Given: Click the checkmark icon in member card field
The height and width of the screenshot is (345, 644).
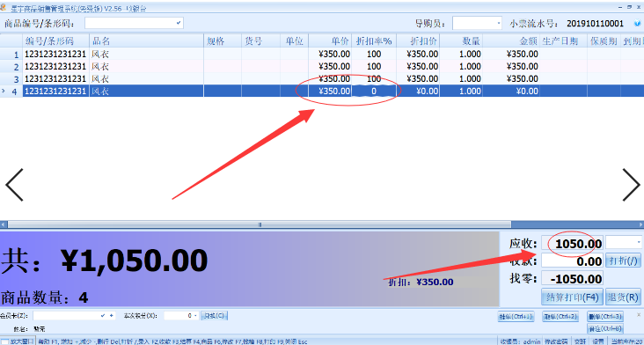Looking at the screenshot, I should point(103,316).
